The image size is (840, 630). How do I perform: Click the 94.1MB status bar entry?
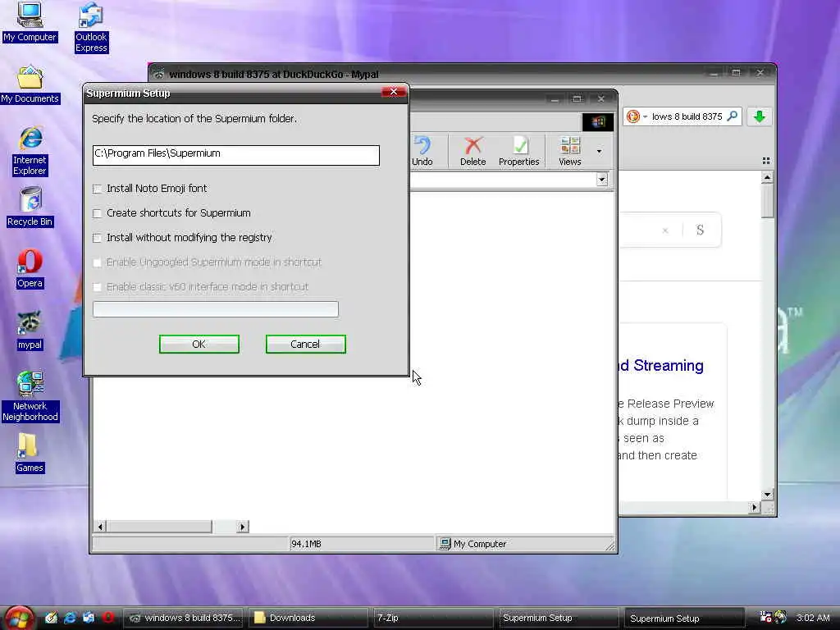306,544
